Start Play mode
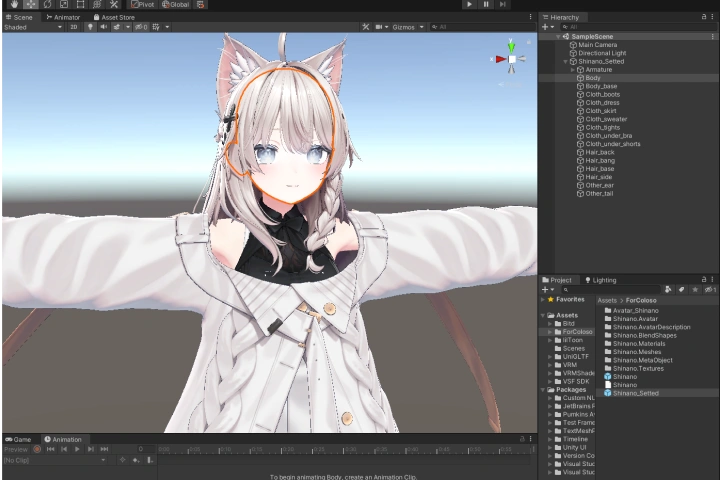Image resolution: width=720 pixels, height=480 pixels. tap(469, 4)
